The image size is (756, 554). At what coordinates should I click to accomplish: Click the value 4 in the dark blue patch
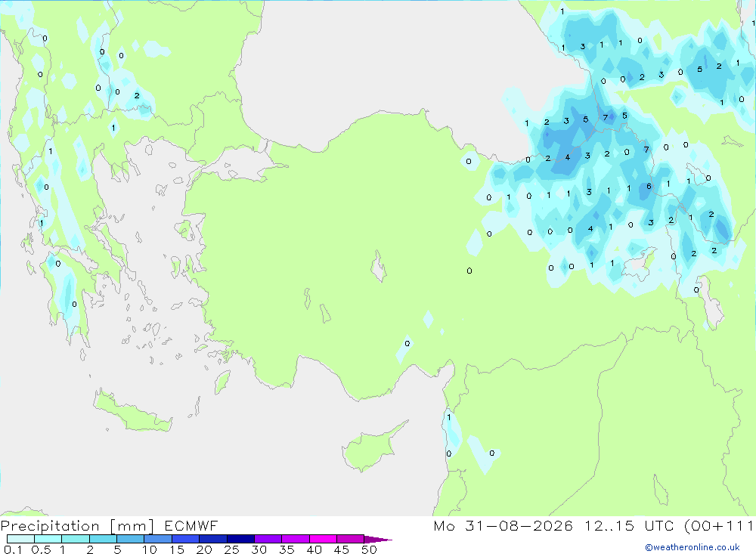point(568,157)
